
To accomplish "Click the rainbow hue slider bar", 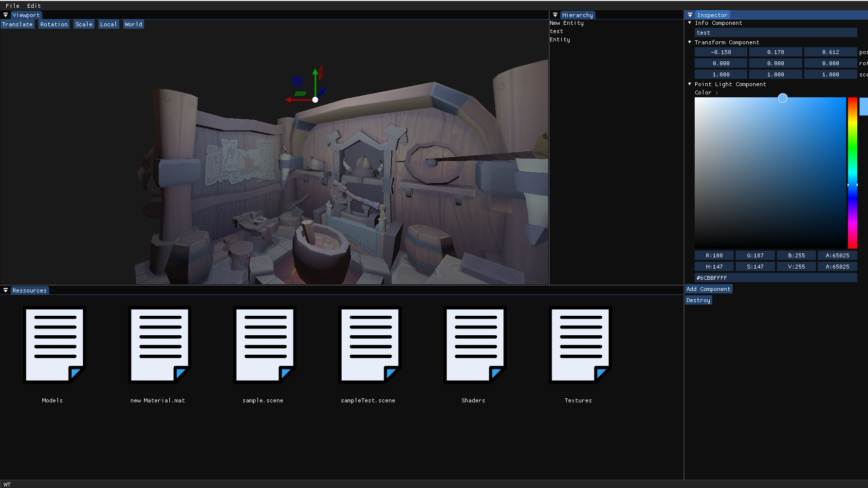I will (852, 173).
